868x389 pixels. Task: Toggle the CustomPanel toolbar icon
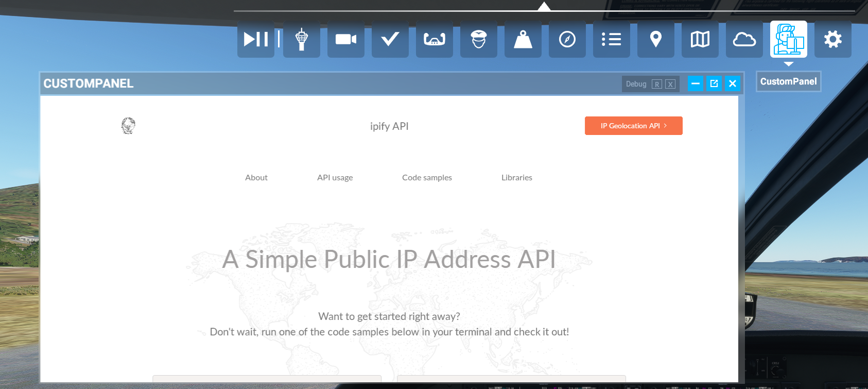[x=789, y=39]
